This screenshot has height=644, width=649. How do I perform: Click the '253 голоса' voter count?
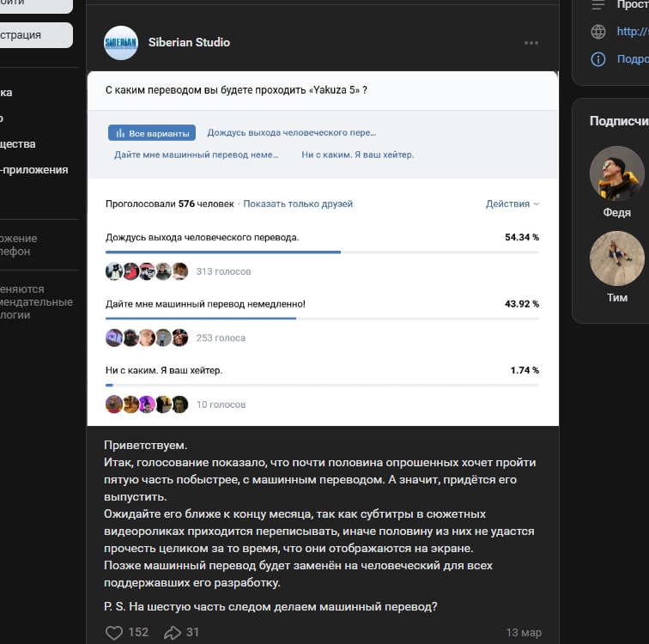(221, 337)
